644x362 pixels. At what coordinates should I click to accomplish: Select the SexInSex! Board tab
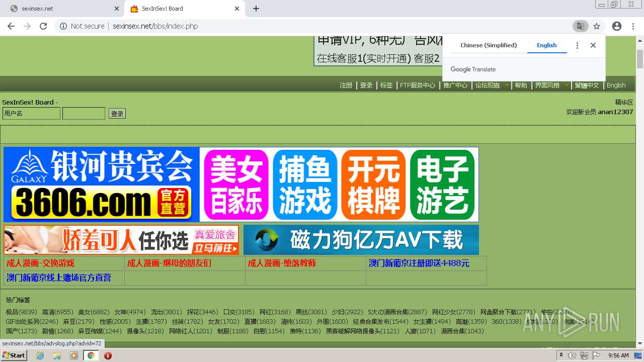(x=184, y=9)
